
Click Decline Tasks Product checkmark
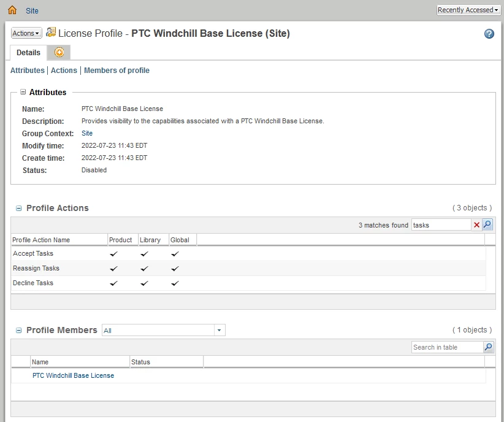coord(114,283)
